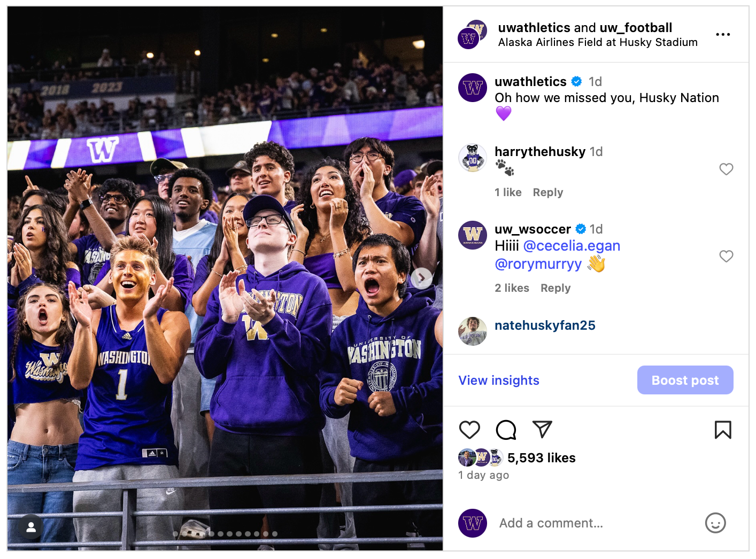Like harrythehusky's paw print comment
Viewport: 756px width, 559px height.
pos(726,169)
